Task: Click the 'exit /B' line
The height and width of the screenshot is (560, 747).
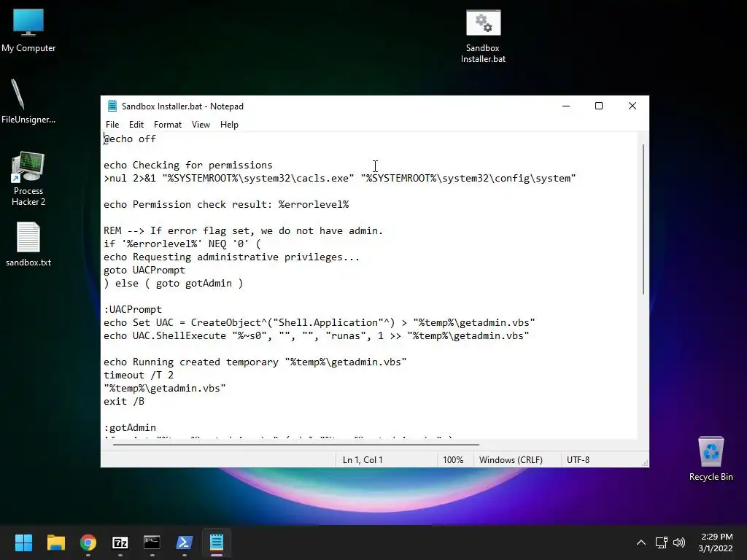Action: tap(124, 402)
